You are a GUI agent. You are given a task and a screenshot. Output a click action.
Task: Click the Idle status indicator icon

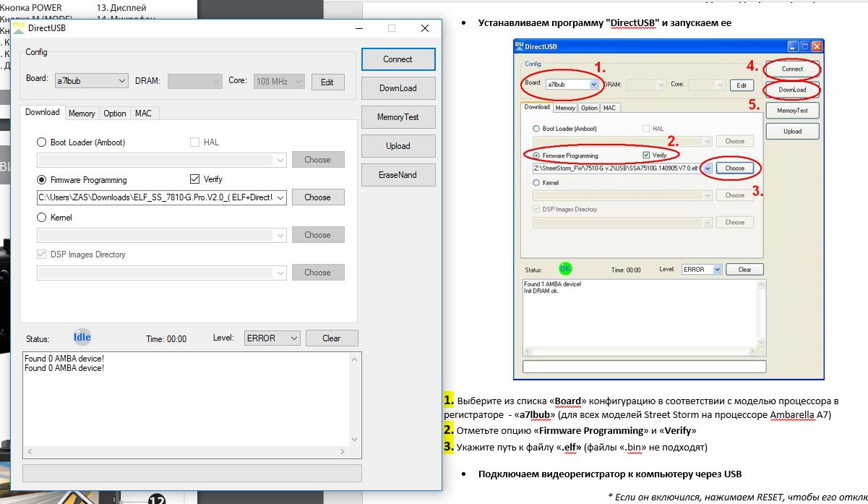click(x=82, y=338)
